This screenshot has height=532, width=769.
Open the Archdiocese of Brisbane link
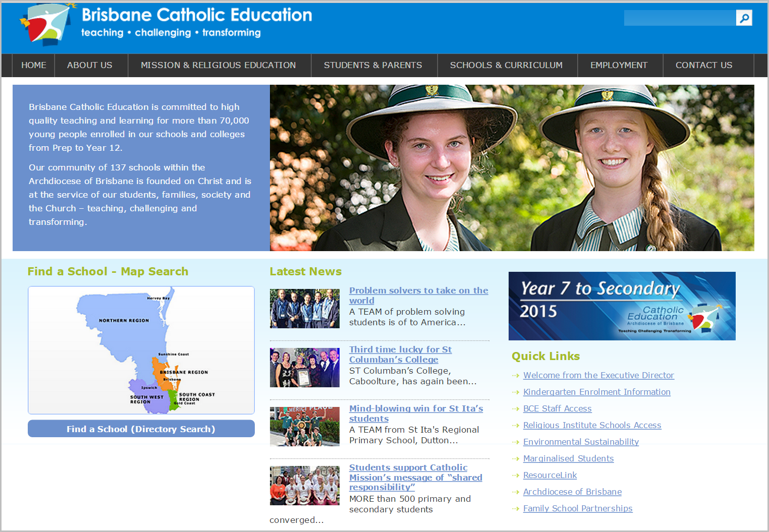[572, 492]
